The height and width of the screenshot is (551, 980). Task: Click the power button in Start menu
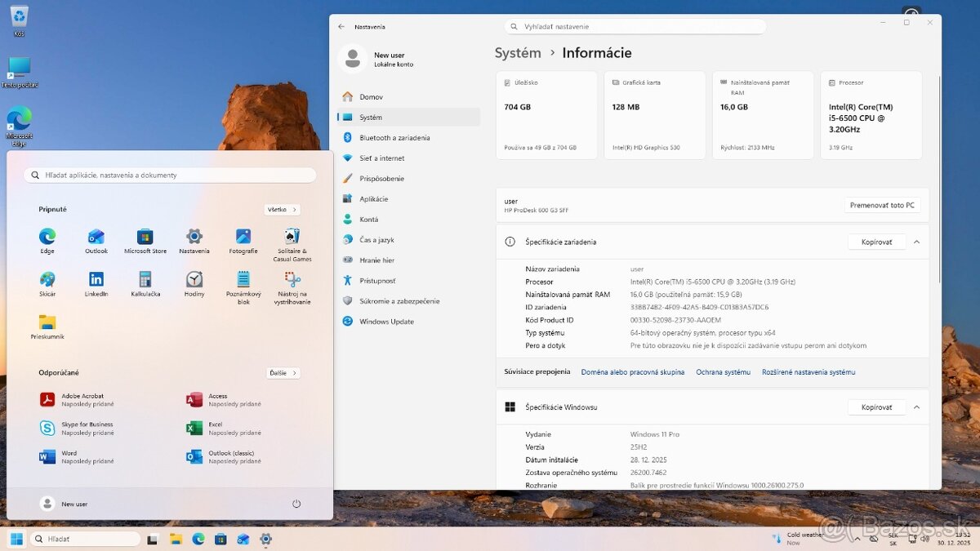tap(296, 504)
